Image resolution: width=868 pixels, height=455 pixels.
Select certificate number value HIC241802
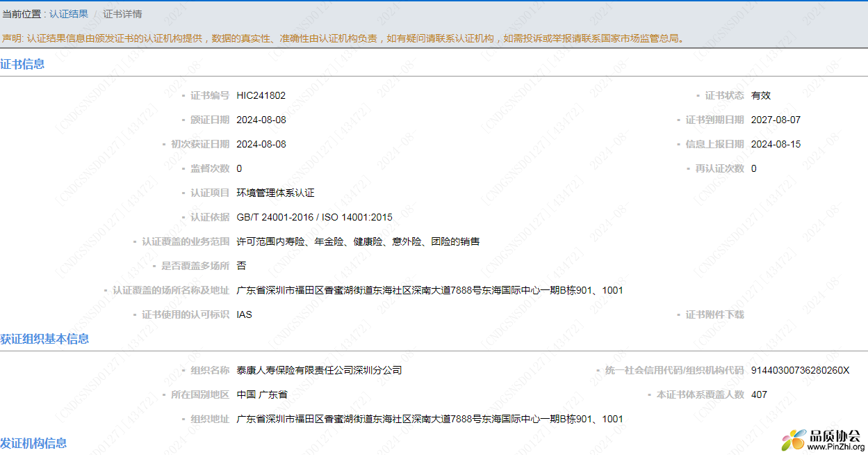[261, 95]
